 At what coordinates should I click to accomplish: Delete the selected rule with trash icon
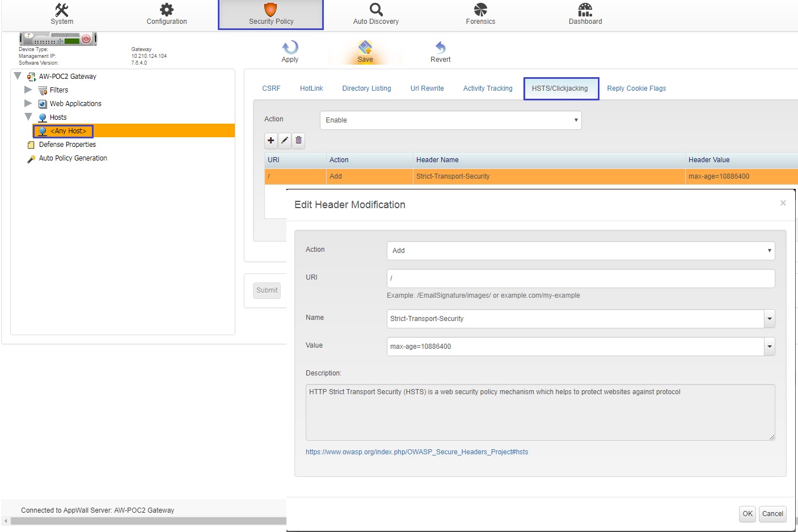pos(299,140)
